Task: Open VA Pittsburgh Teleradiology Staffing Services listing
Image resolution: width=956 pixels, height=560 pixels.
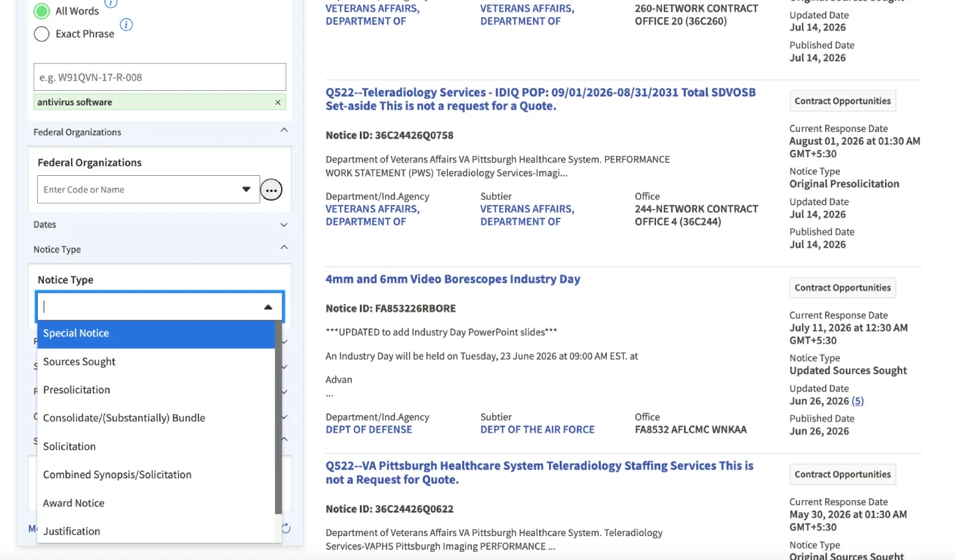Action: tap(539, 472)
